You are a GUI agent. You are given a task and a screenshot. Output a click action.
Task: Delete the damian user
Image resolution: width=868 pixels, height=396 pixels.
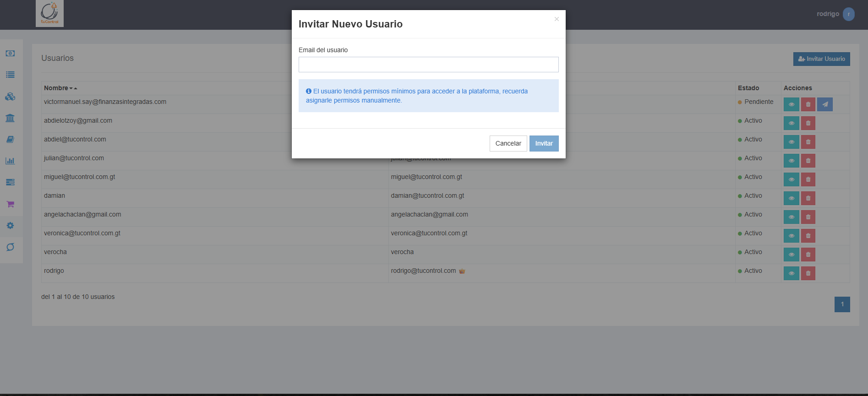(808, 198)
